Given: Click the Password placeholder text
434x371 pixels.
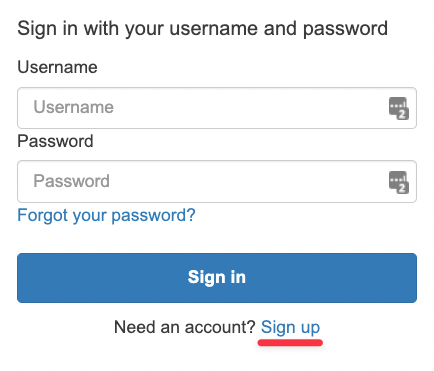Looking at the screenshot, I should click(x=71, y=181).
